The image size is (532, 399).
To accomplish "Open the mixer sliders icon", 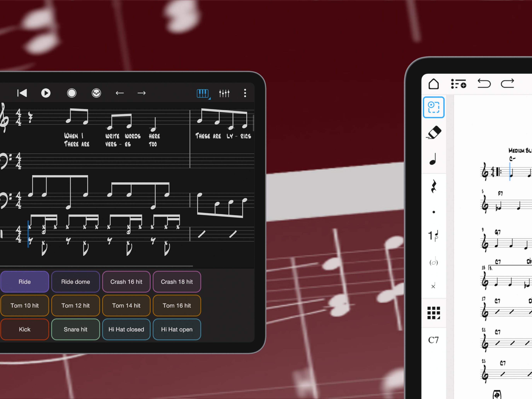I will tap(224, 93).
